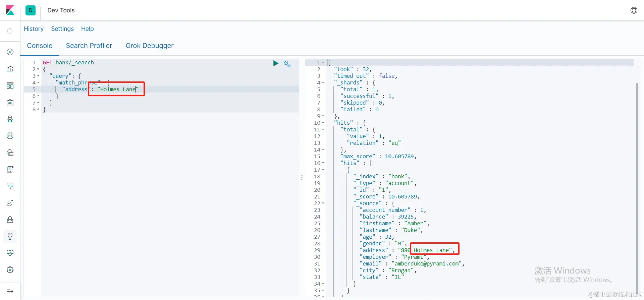Screen dimensions: 644x300
Task: Click the "employer" : "Pyrami" line
Action: tap(394, 257)
